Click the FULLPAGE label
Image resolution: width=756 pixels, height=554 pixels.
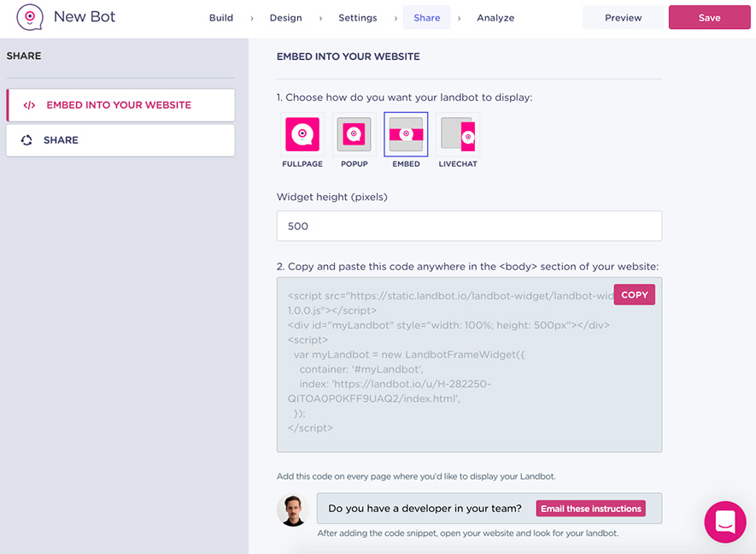(302, 164)
